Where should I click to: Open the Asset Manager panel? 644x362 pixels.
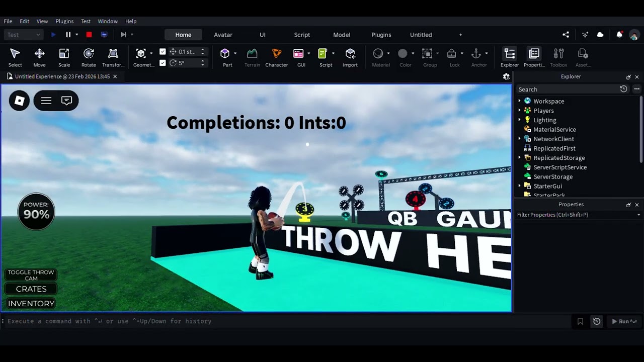(583, 57)
